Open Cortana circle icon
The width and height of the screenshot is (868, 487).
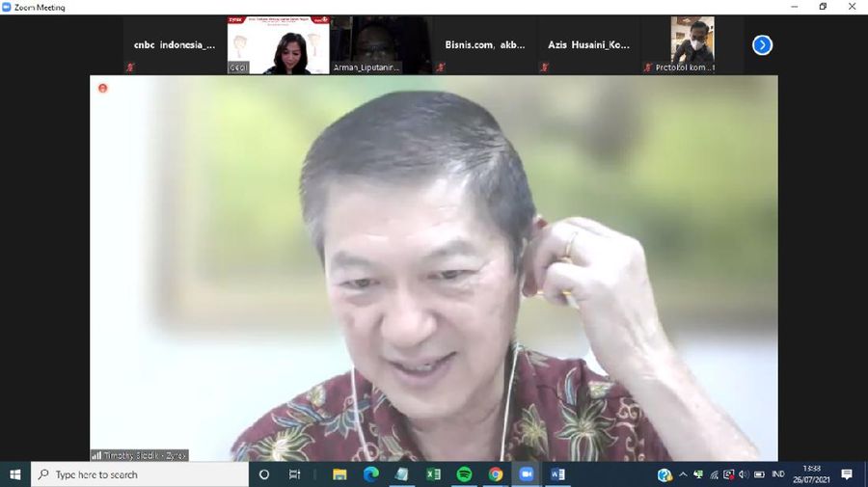click(x=264, y=474)
